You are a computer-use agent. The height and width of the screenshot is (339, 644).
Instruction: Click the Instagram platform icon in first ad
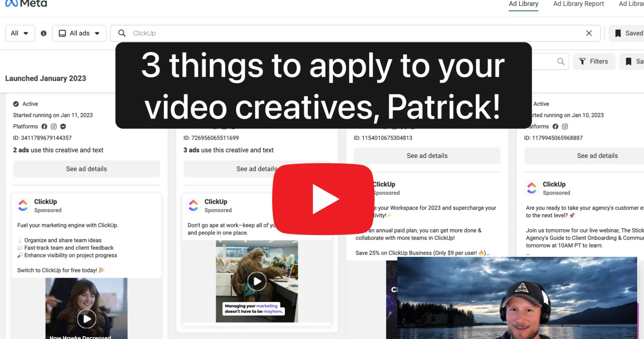pyautogui.click(x=54, y=127)
